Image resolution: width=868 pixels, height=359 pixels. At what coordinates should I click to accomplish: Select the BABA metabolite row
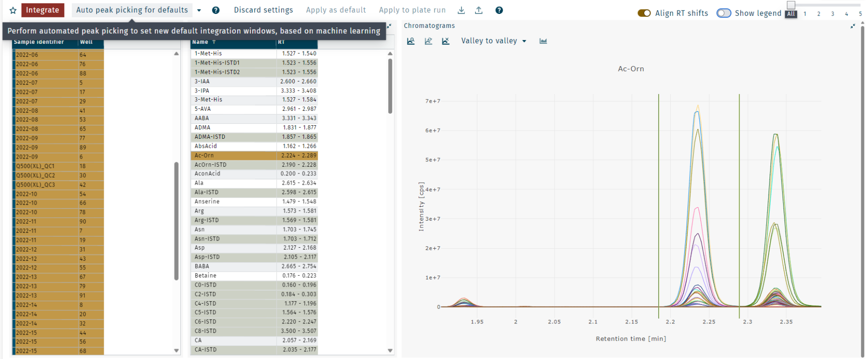(233, 266)
